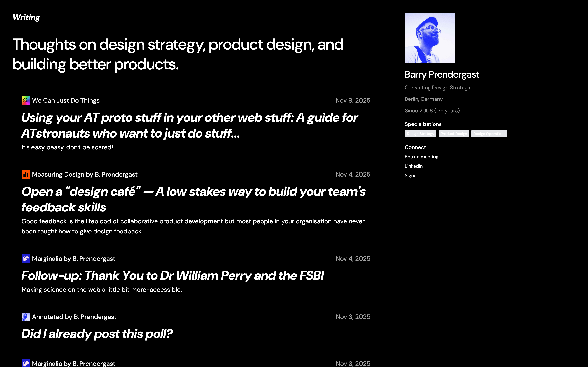Click the We Can Just Do Things rainbow icon
Viewport: 588px width, 367px height.
pyautogui.click(x=26, y=100)
